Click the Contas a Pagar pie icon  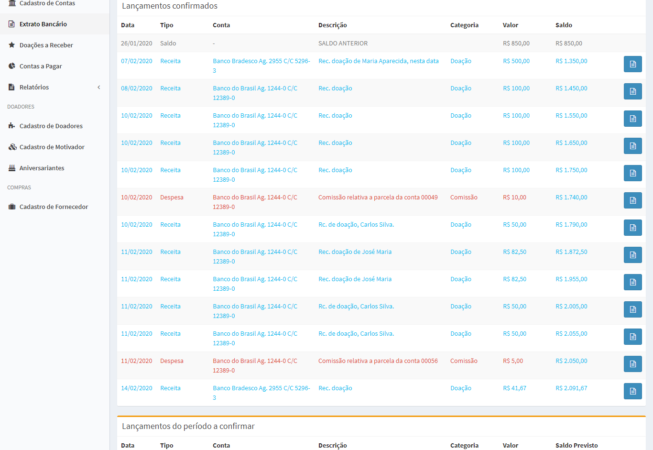pos(11,66)
